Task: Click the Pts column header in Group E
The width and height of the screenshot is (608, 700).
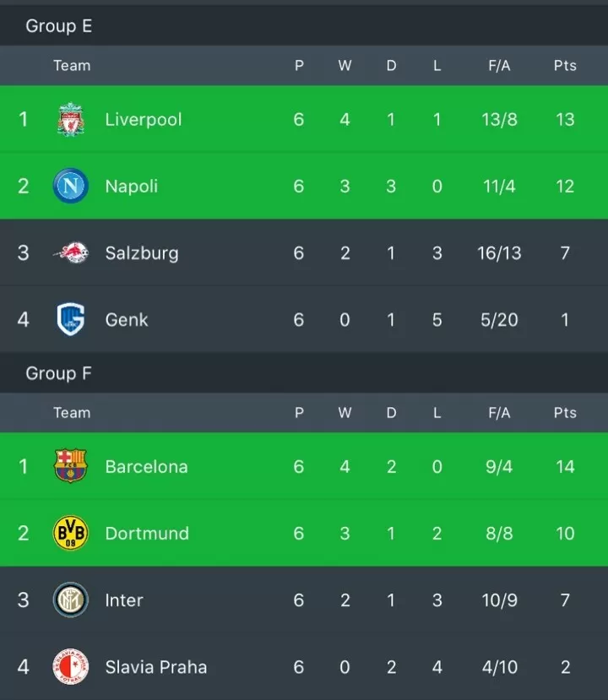Action: tap(565, 66)
